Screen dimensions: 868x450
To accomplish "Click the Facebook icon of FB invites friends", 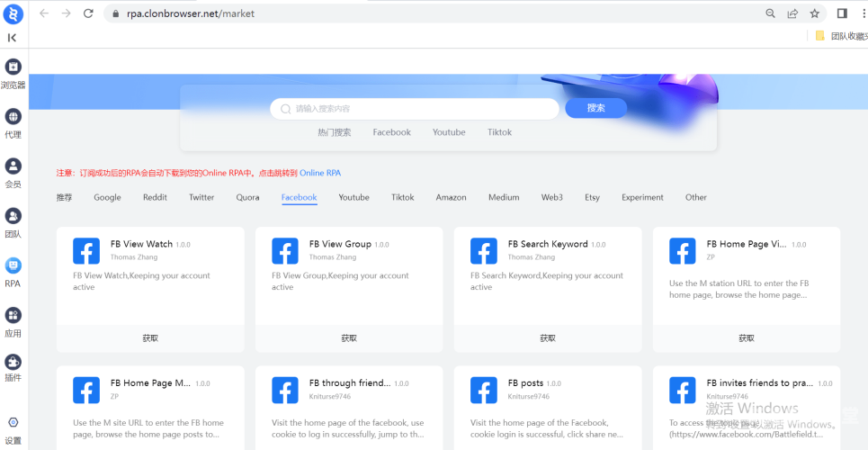I will [x=683, y=390].
